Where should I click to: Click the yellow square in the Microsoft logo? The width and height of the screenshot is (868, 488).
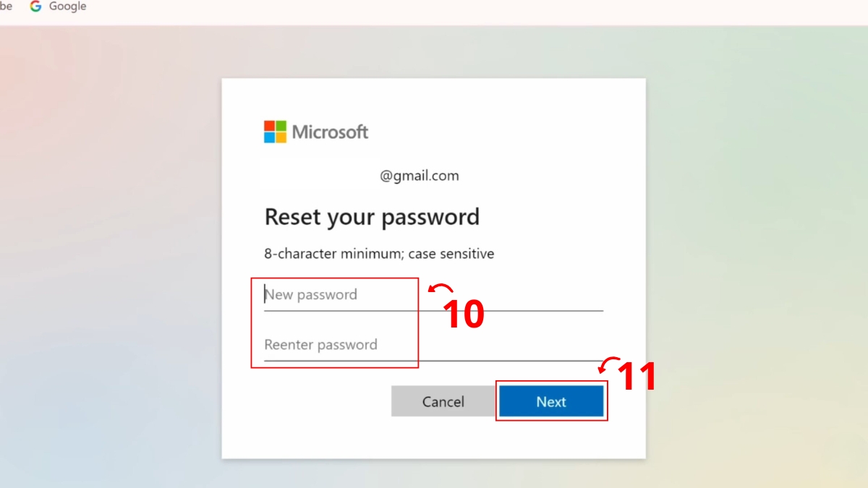click(281, 137)
